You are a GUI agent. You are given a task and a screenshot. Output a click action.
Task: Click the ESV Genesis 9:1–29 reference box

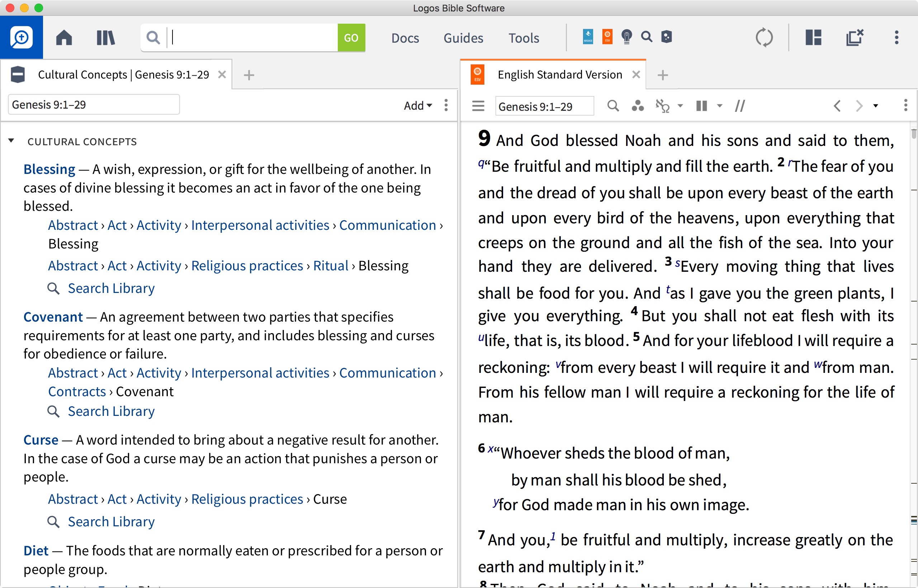[x=544, y=106]
